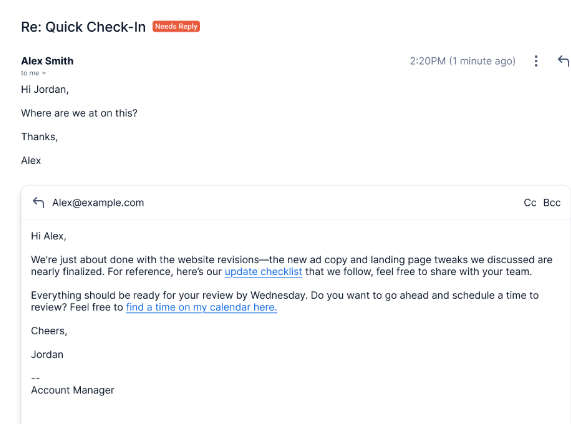Add a Bcc recipient field
The height and width of the screenshot is (424, 571).
pyautogui.click(x=552, y=203)
